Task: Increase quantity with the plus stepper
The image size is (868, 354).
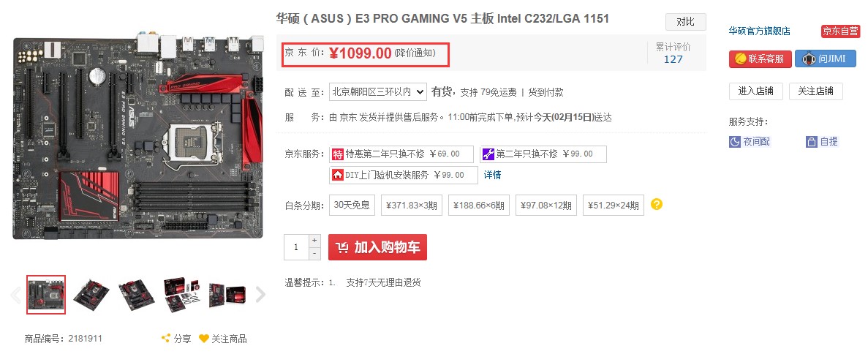Action: coord(314,241)
